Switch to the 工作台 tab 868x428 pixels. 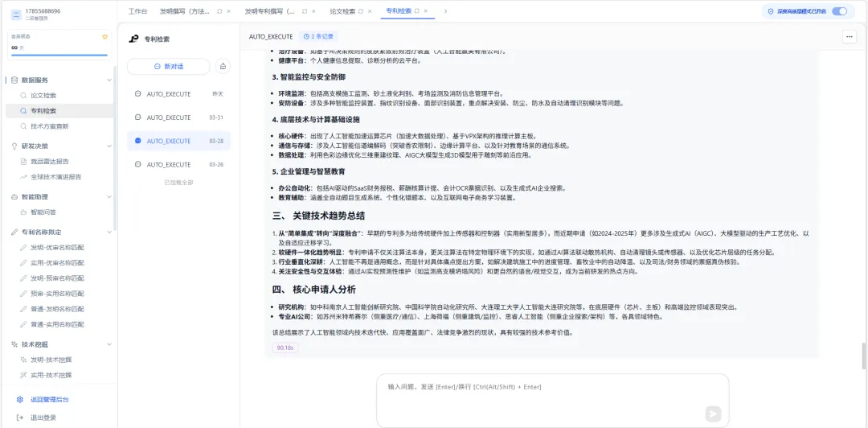138,11
